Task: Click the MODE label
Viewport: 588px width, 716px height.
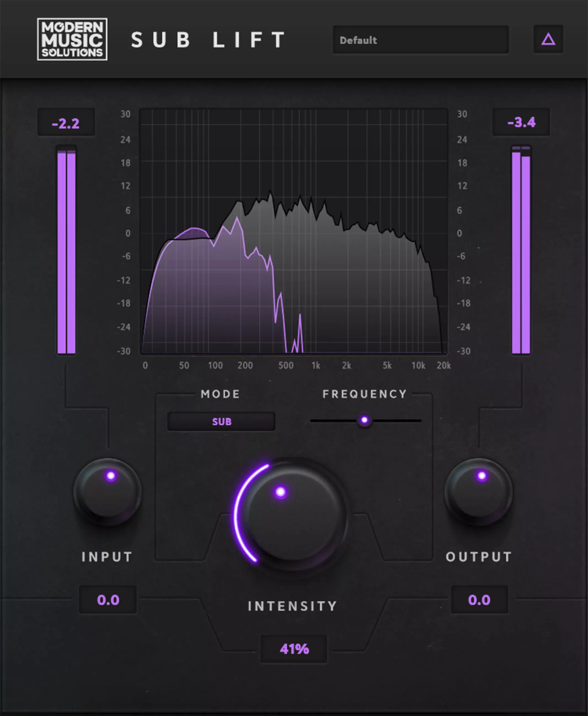Action: coord(221,394)
